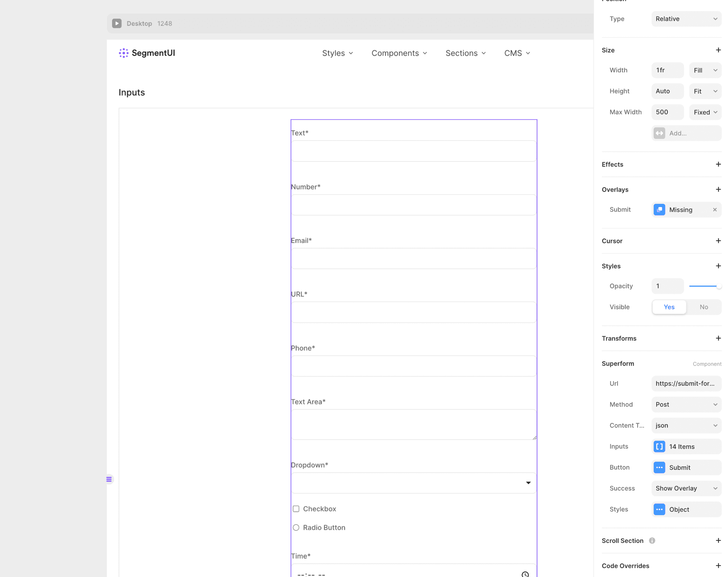
Task: Open the Method Post dropdown
Action: [686, 404]
